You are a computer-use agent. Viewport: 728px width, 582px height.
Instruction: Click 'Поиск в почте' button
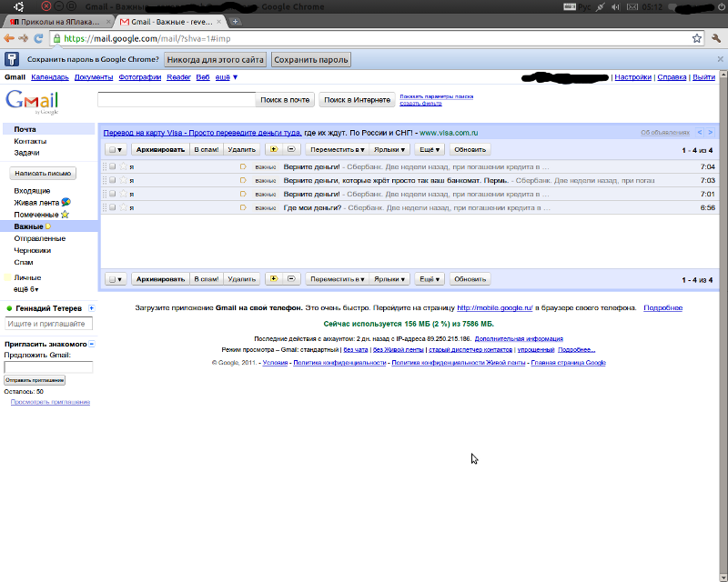(x=285, y=100)
